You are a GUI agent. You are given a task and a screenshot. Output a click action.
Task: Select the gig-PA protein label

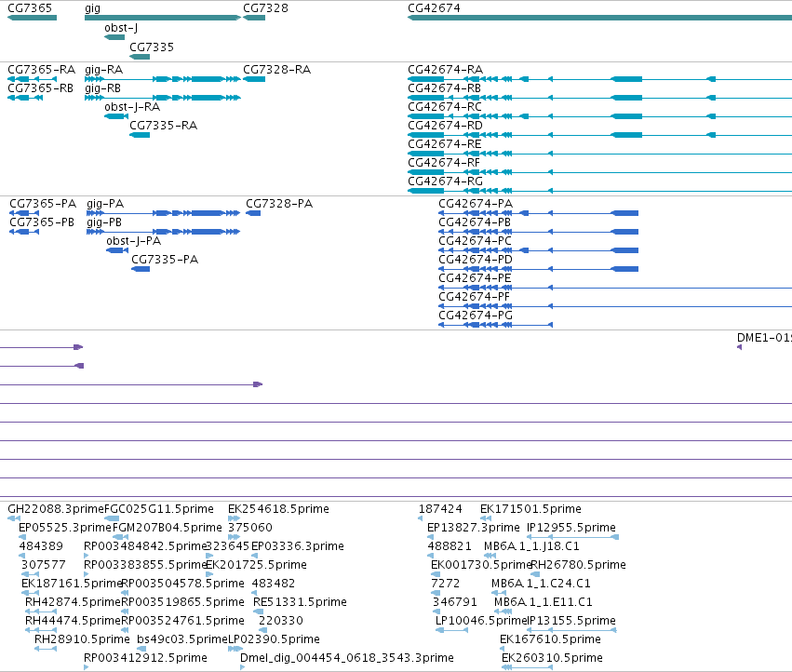pyautogui.click(x=105, y=204)
